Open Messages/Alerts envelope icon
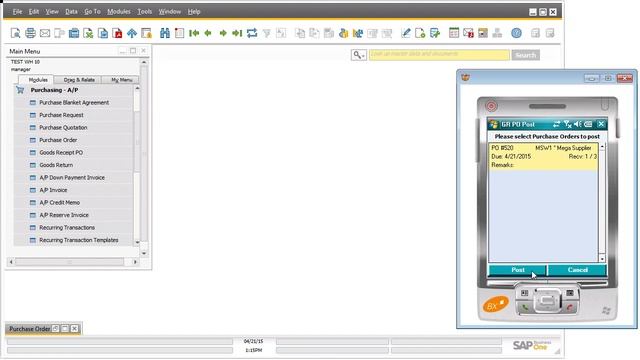 point(469,33)
